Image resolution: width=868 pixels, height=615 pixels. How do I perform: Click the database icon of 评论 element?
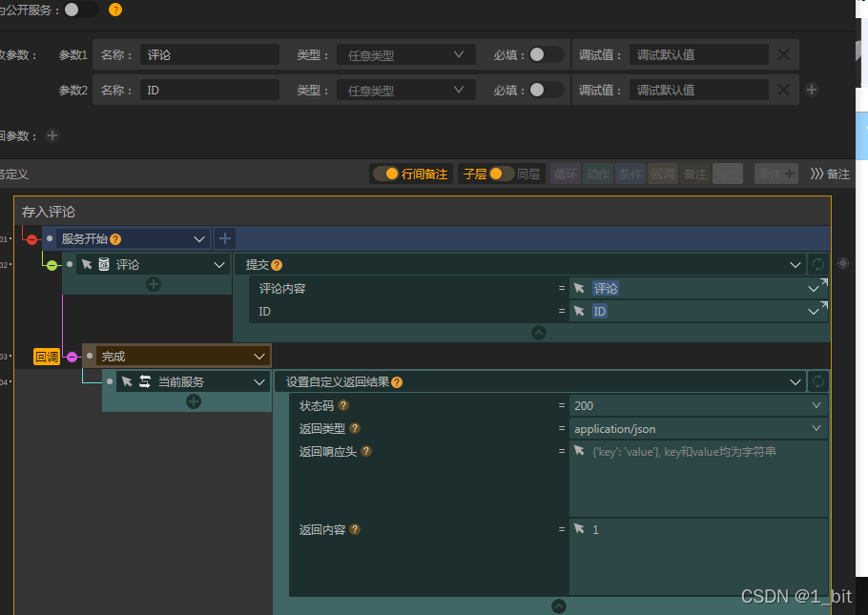104,264
